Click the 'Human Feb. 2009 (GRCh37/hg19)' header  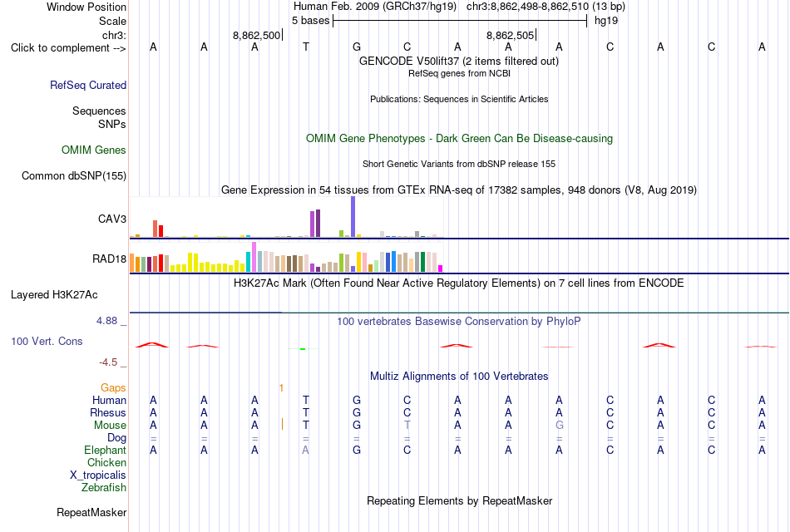(375, 7)
